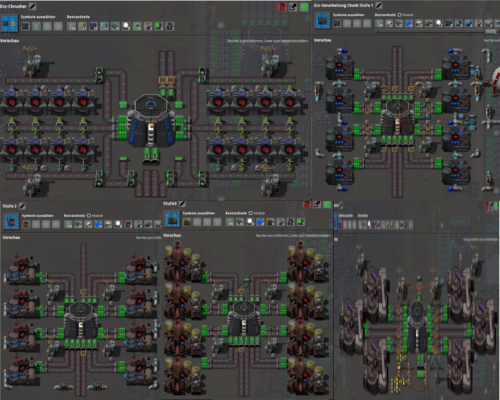The height and width of the screenshot is (400, 500).
Task: Click blue component in Stufe3 list
Action: pos(260,222)
